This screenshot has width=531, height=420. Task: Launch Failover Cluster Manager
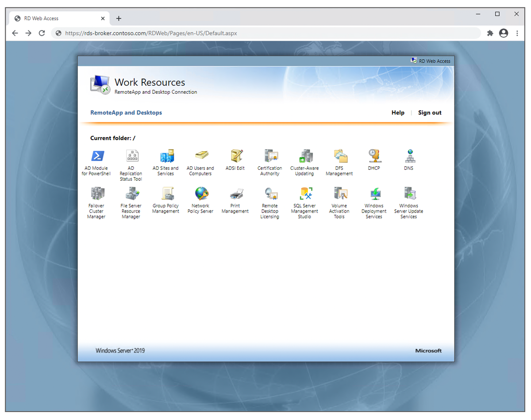97,194
